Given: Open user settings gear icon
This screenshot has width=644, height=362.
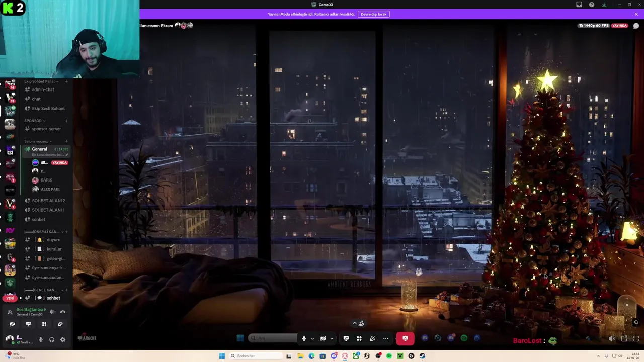Looking at the screenshot, I should [x=63, y=340].
